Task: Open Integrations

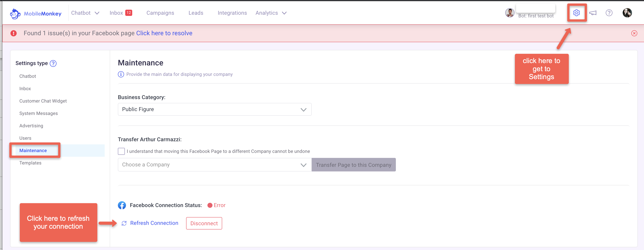Action: [x=232, y=13]
